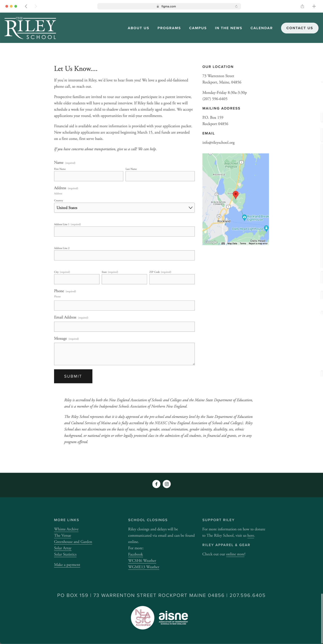Open the Calendar menu item

(262, 28)
